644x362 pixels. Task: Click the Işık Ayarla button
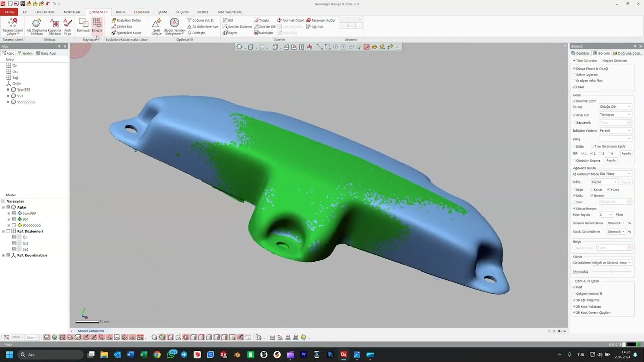click(626, 153)
